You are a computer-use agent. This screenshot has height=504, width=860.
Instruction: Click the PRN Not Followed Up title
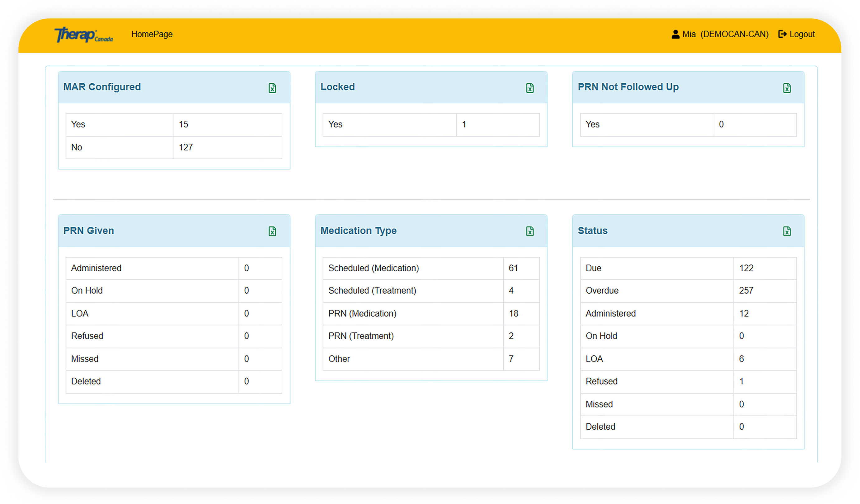coord(628,87)
